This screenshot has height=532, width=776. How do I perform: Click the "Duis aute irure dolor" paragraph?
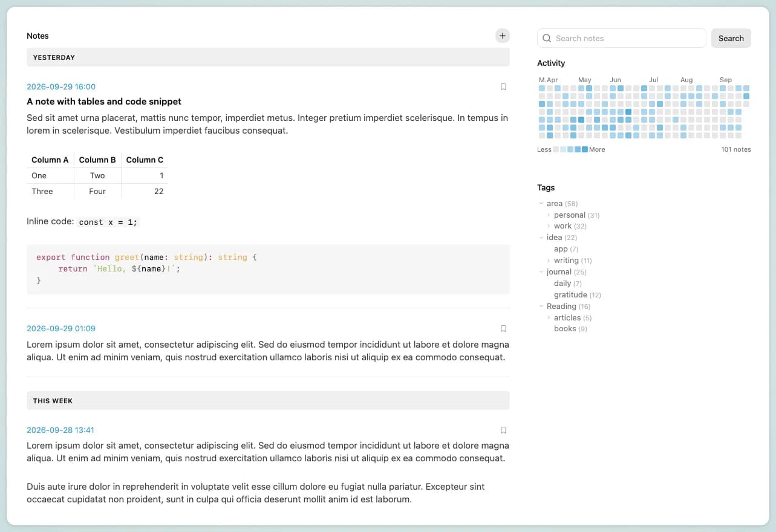tap(256, 493)
